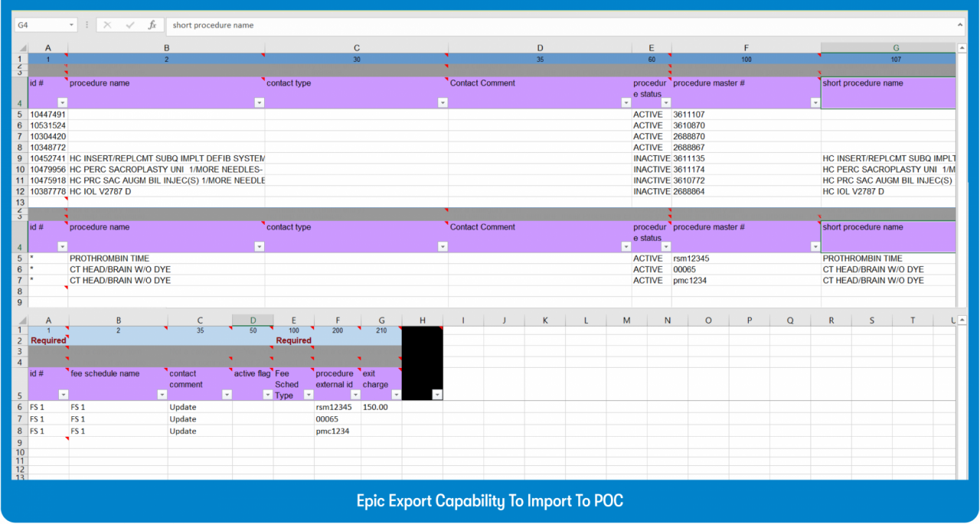
Task: Click the vertical dots handle beside the Name Box
Action: 87,25
